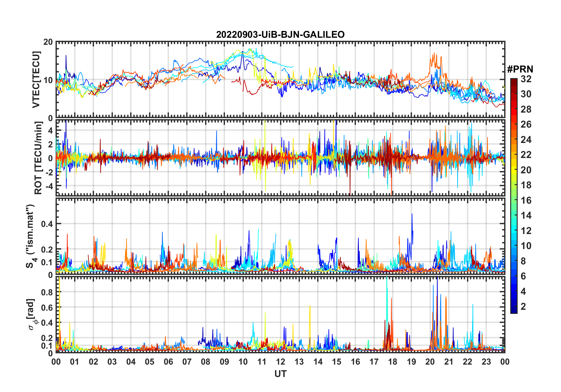Click the "10" tick on the VTEC y-axis
The image size is (561, 392).
click(x=48, y=80)
